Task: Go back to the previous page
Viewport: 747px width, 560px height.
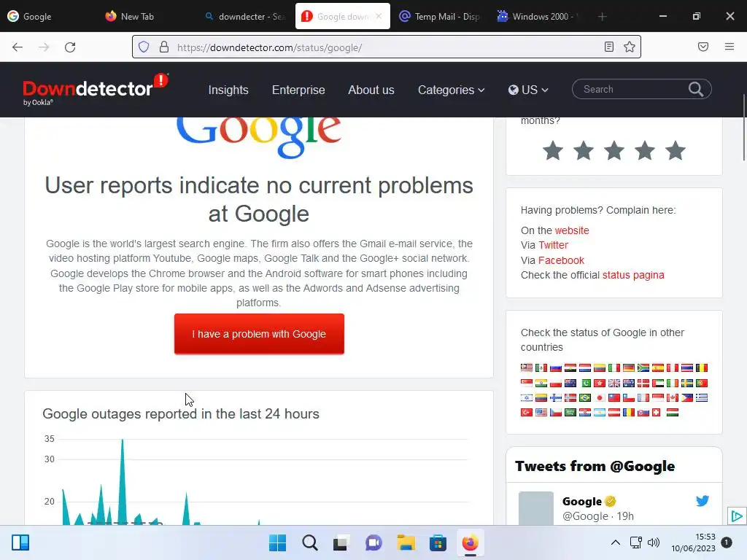Action: [x=18, y=47]
